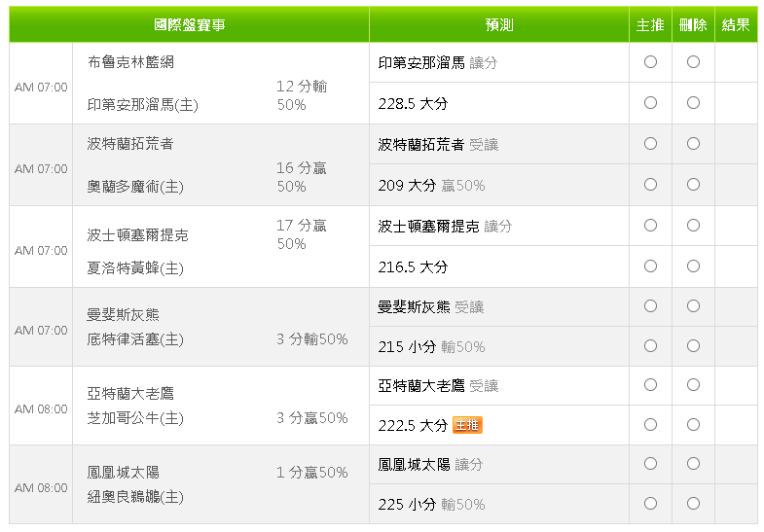This screenshot has width=764, height=532.
Task: Click the 1 分贏50% spread text
Action: coord(312,473)
